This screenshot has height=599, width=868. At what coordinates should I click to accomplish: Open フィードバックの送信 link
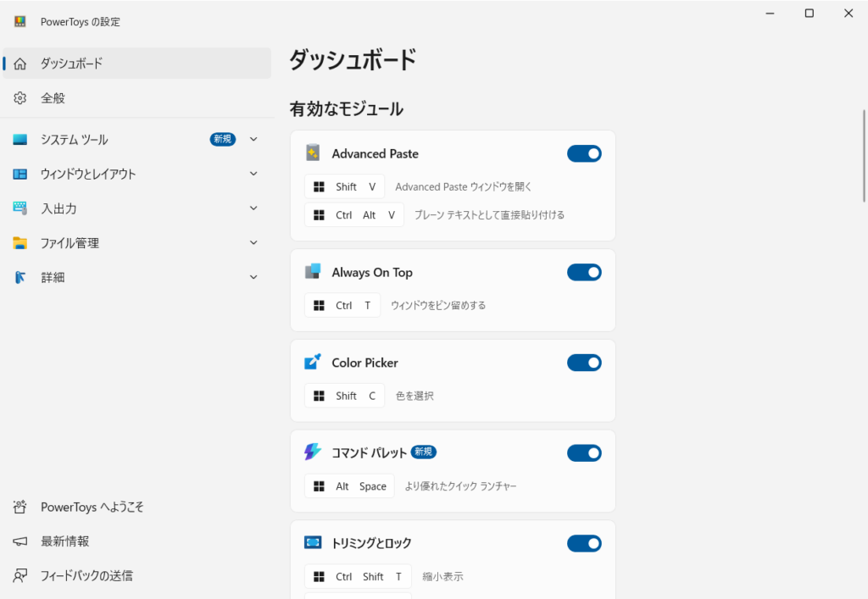(136, 576)
